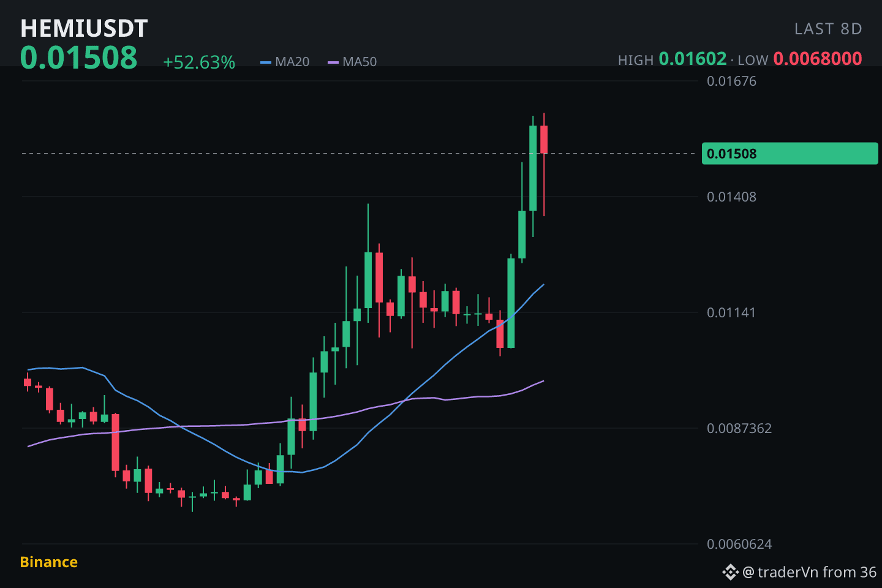
Task: Click the 0.01408 price axis label
Action: coord(731,197)
